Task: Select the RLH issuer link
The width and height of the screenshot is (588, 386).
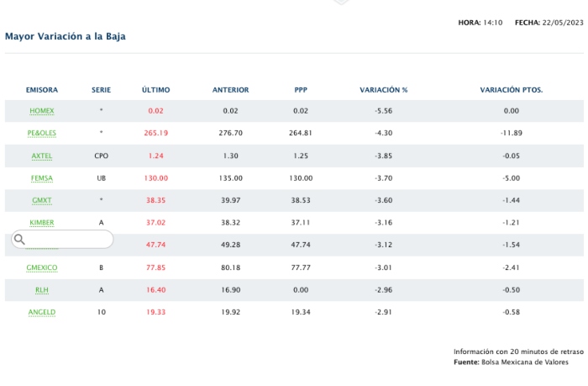Action: (x=42, y=290)
